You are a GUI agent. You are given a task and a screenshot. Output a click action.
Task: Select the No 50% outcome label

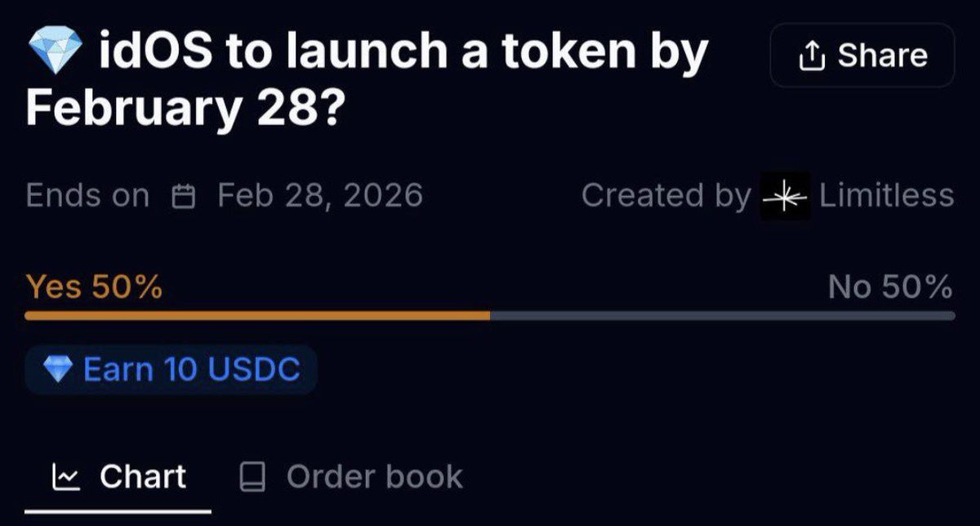(x=890, y=287)
